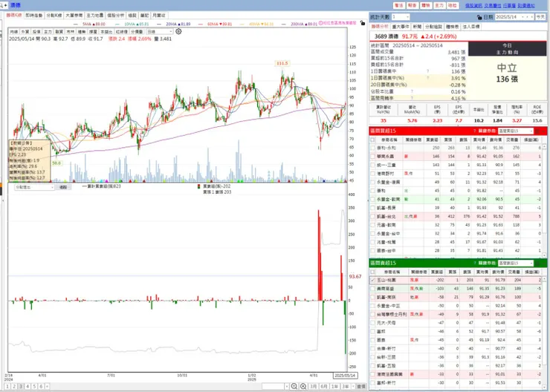Click the list icon in the red 買超15 header
Image resolution: width=550 pixels, height=392 pixels.
[x=537, y=131]
